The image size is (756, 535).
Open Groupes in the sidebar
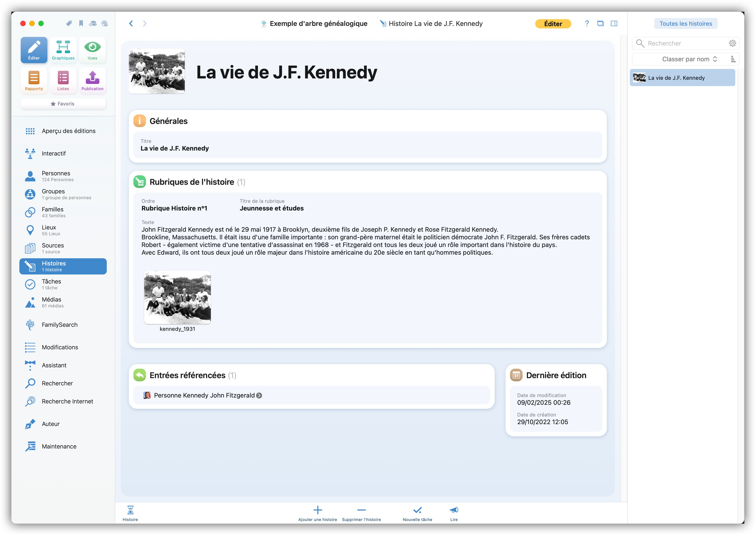tap(63, 194)
